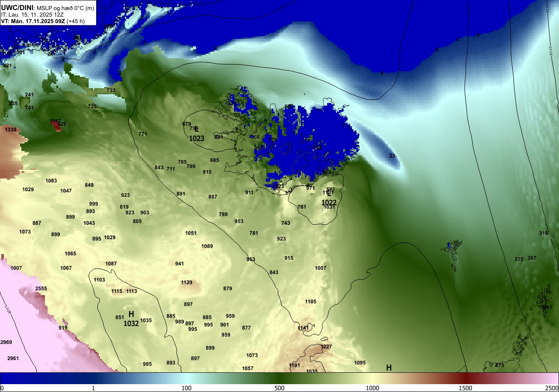Image resolution: width=559 pixels, height=392 pixels.
Task: Click the height value 1141
Action: pyautogui.click(x=303, y=328)
